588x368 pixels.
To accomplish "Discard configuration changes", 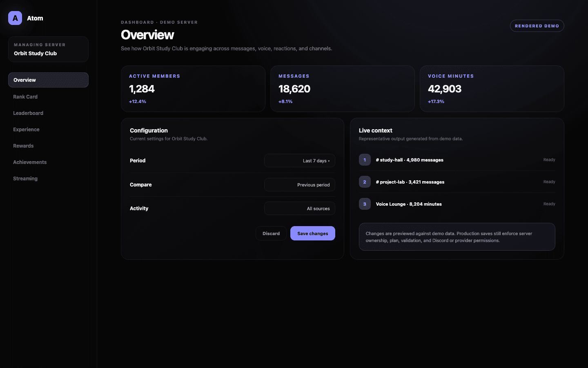I will 271,233.
